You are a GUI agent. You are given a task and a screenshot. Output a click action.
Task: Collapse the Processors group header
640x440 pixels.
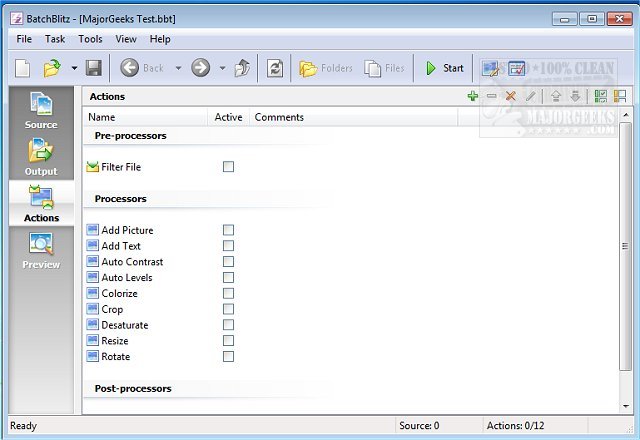click(120, 199)
